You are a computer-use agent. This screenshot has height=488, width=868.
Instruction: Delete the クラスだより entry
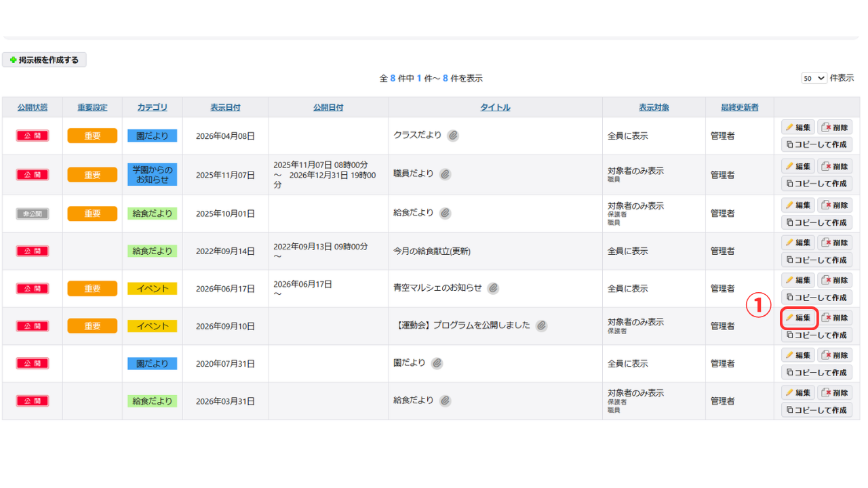pos(835,127)
